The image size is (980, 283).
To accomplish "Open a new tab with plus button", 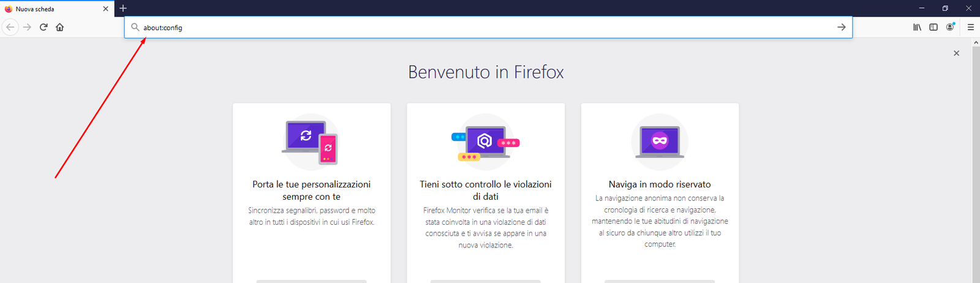I will (x=123, y=9).
